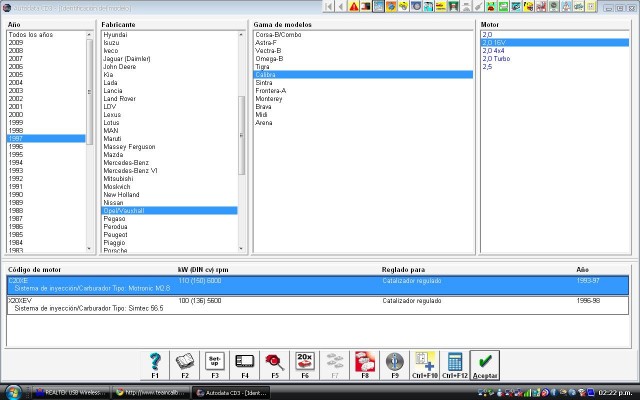Image resolution: width=640 pixels, height=400 pixels.
Task: Click the red warning triangle toolbar icon
Action: point(354,7)
